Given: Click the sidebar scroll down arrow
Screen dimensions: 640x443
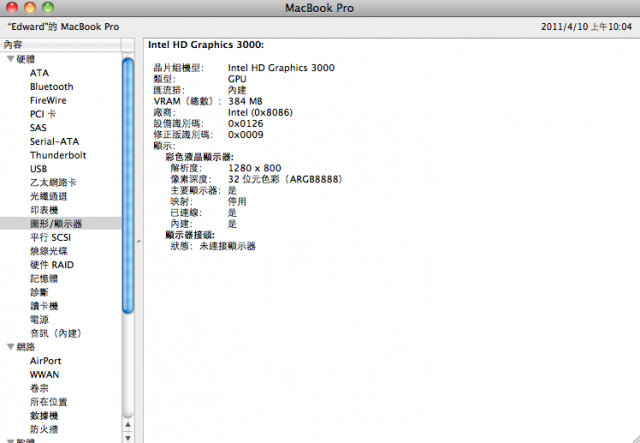Looking at the screenshot, I should (x=128, y=438).
